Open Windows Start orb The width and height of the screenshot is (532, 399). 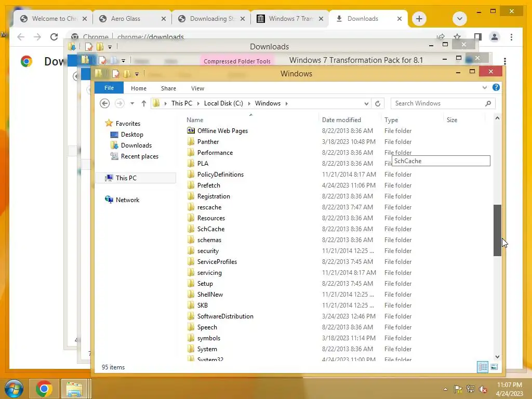(x=14, y=389)
